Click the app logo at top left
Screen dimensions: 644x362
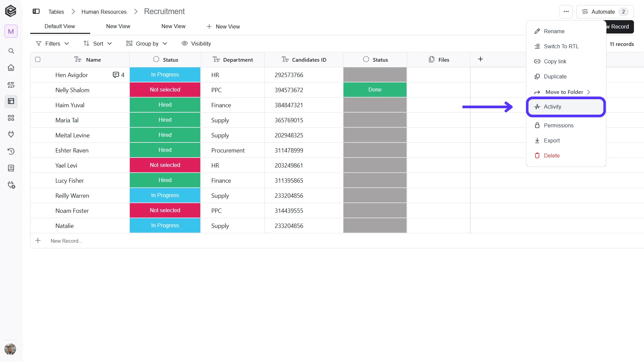(x=11, y=11)
